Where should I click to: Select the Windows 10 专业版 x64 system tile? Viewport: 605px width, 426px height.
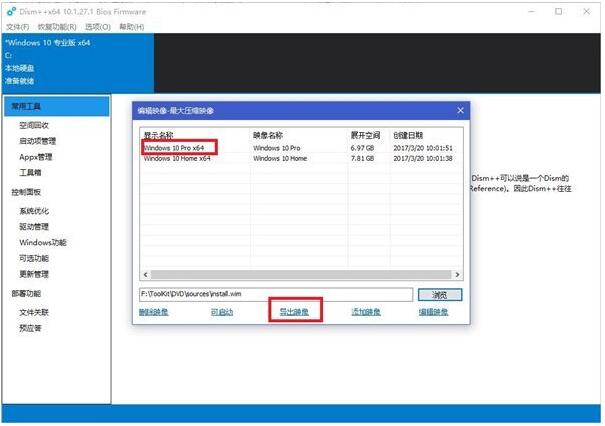coord(78,63)
